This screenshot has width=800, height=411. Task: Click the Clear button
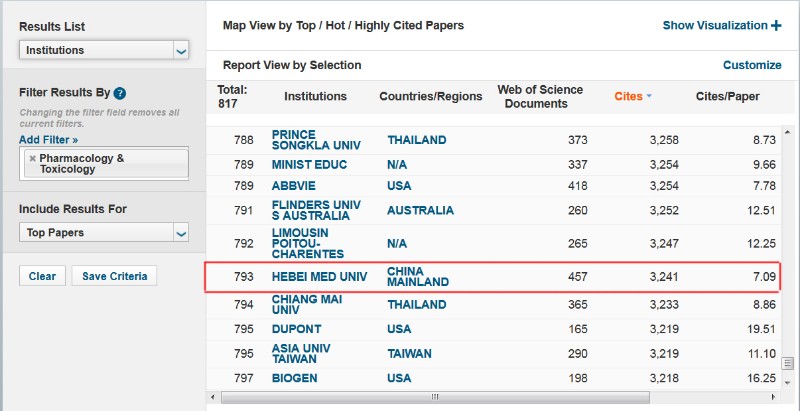tap(42, 276)
